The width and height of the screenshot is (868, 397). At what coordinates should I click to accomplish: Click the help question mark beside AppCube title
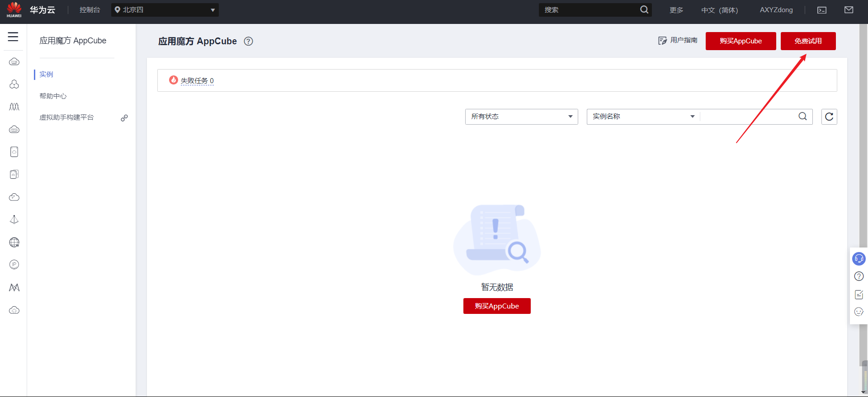coord(248,41)
